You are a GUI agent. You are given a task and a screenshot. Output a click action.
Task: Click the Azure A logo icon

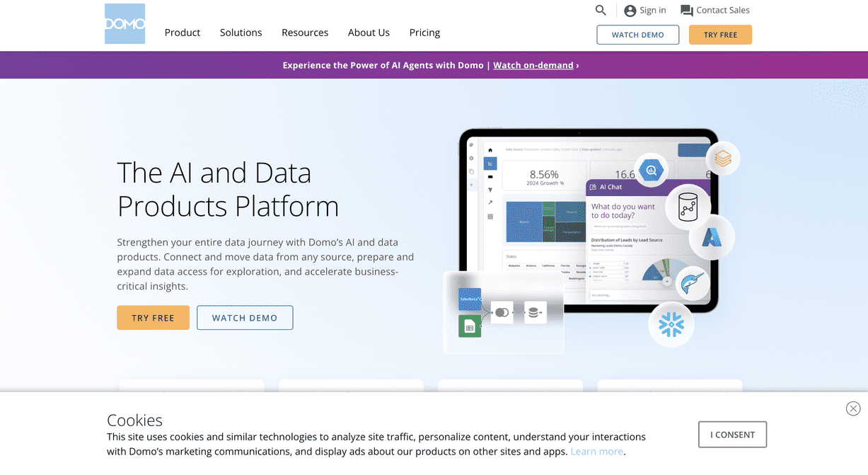click(x=711, y=237)
